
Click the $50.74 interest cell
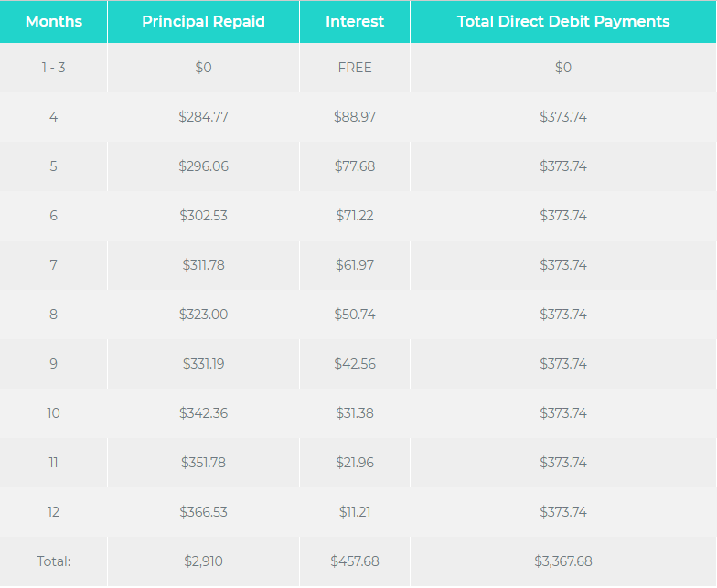pos(355,315)
